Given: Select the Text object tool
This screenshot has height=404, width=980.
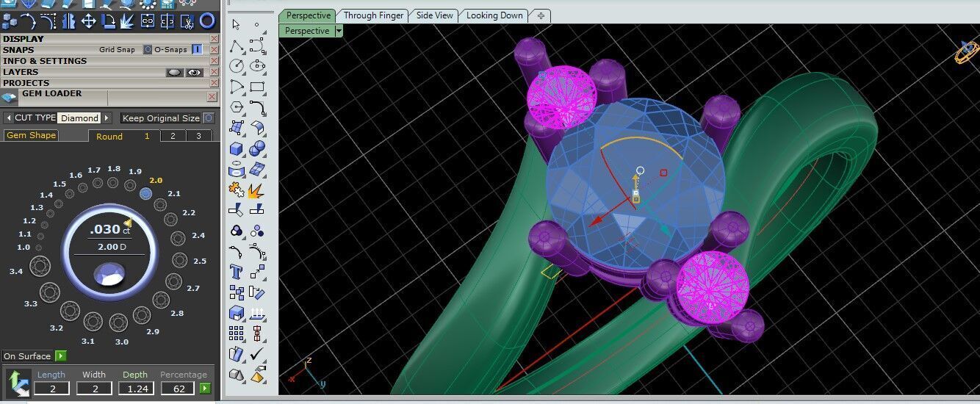Looking at the screenshot, I should (x=237, y=272).
